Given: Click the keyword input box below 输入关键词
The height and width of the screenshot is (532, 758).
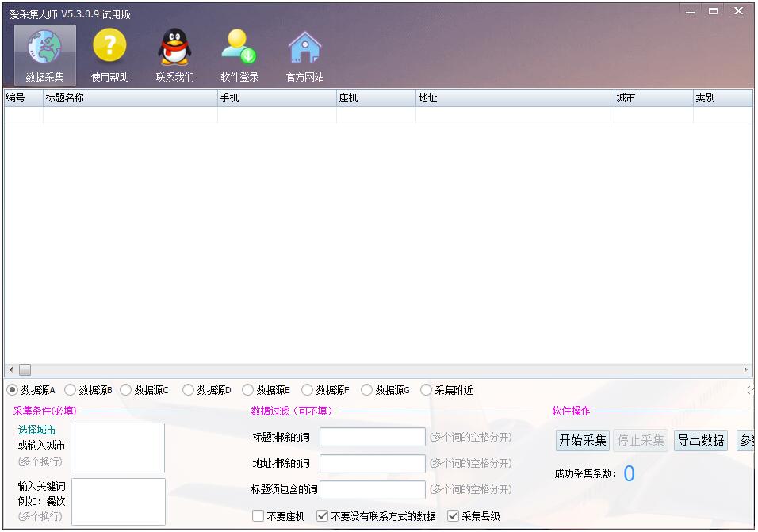Looking at the screenshot, I should pos(117,501).
